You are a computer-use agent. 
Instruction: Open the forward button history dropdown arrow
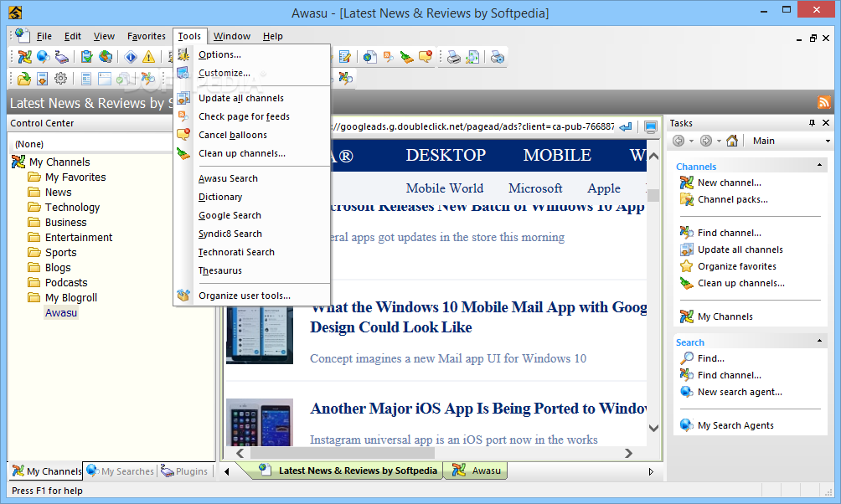pos(719,141)
